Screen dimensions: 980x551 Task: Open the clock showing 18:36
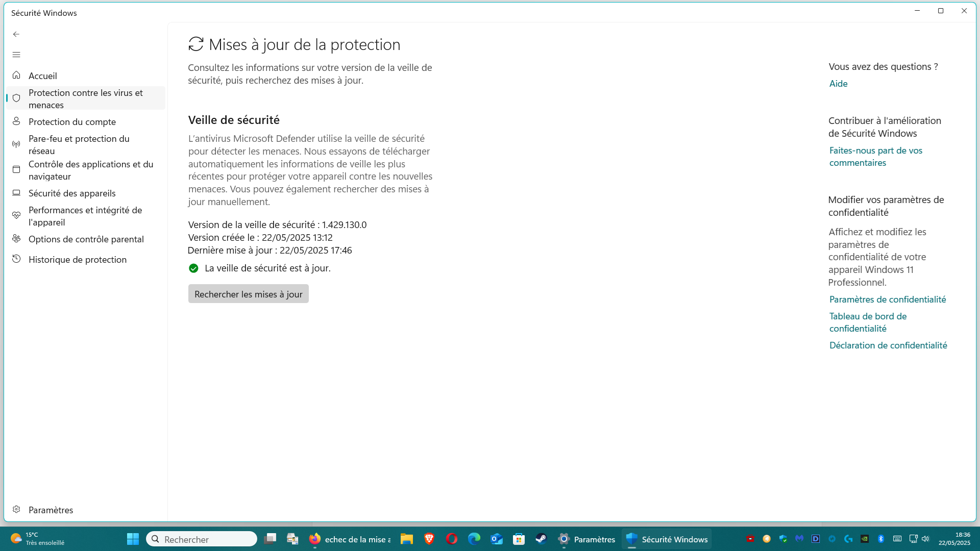click(954, 539)
